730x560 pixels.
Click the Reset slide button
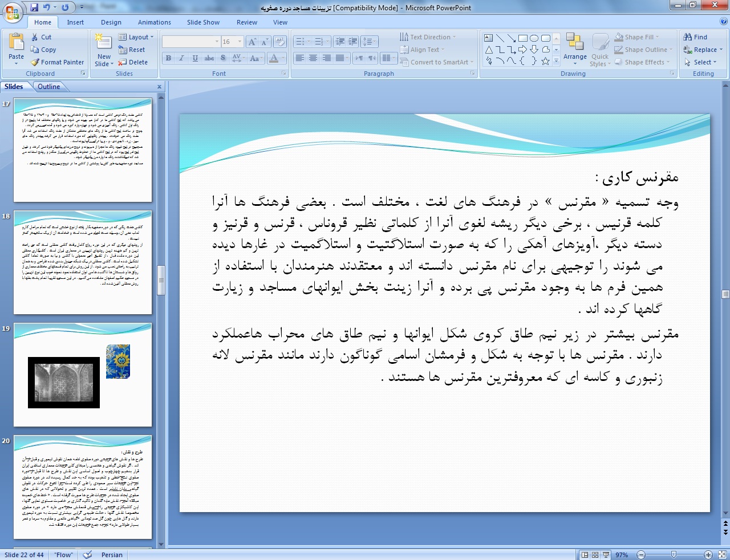[132, 50]
